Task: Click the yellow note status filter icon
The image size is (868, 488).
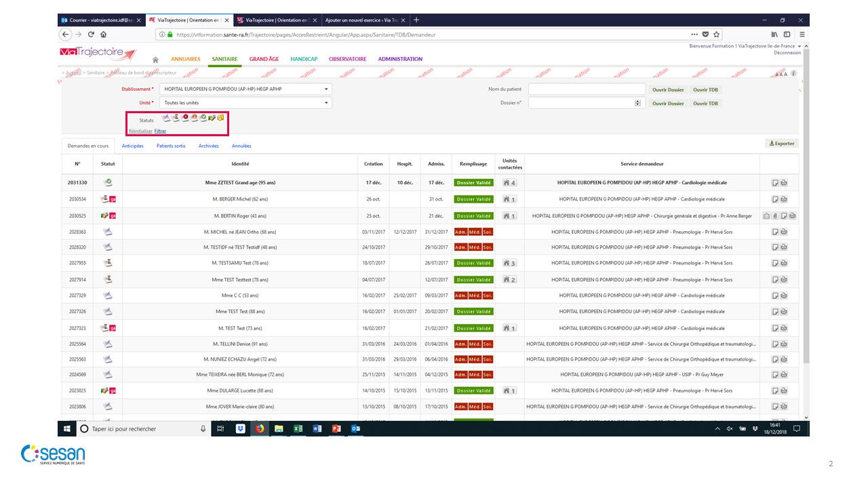Action: [220, 118]
